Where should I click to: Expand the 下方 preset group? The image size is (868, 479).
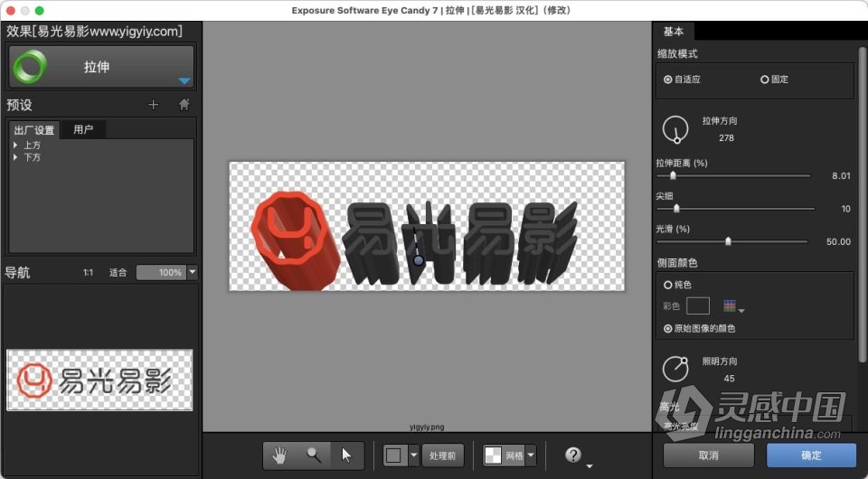(x=15, y=157)
